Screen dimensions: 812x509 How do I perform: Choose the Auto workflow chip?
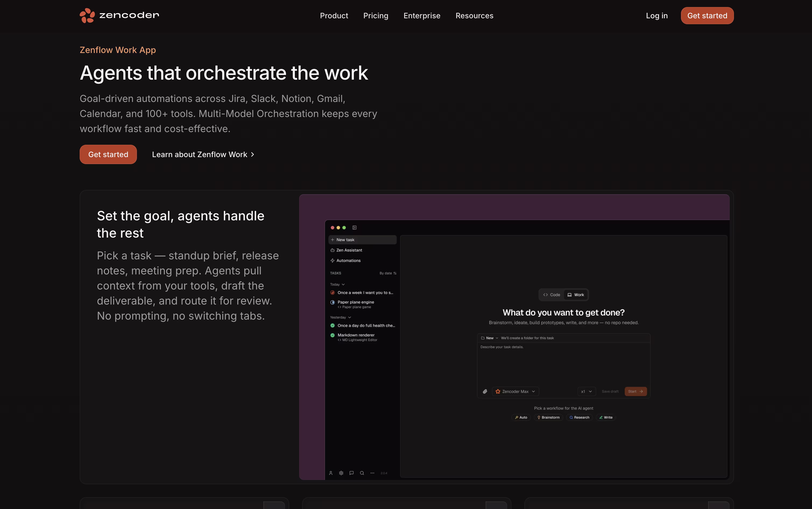click(521, 418)
